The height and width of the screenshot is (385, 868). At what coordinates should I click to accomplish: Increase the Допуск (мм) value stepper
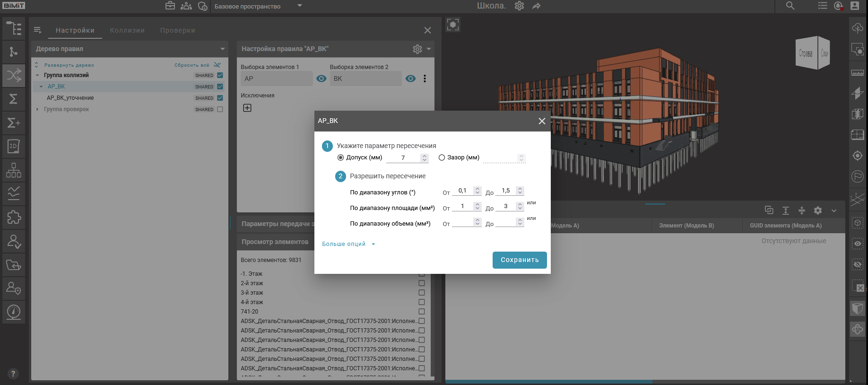[425, 156]
